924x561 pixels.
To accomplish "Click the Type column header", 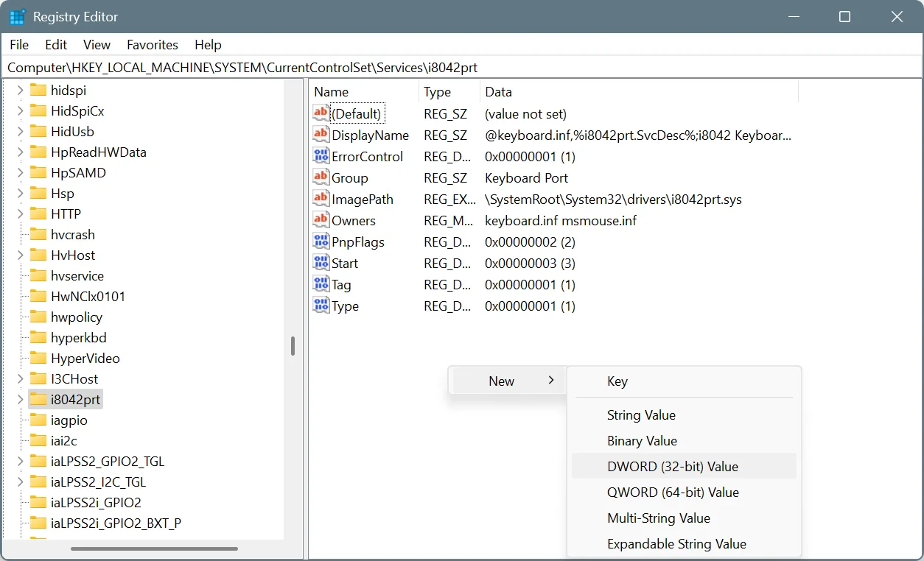I will tap(449, 92).
